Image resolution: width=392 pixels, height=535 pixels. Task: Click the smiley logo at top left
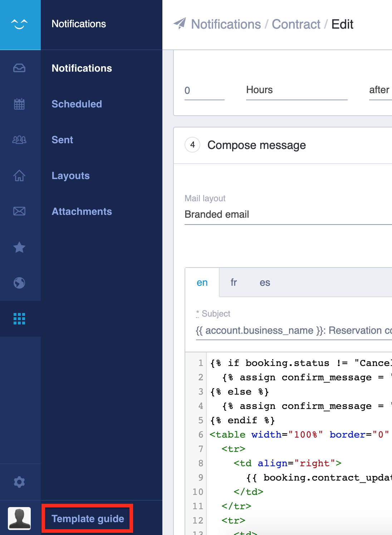(20, 24)
